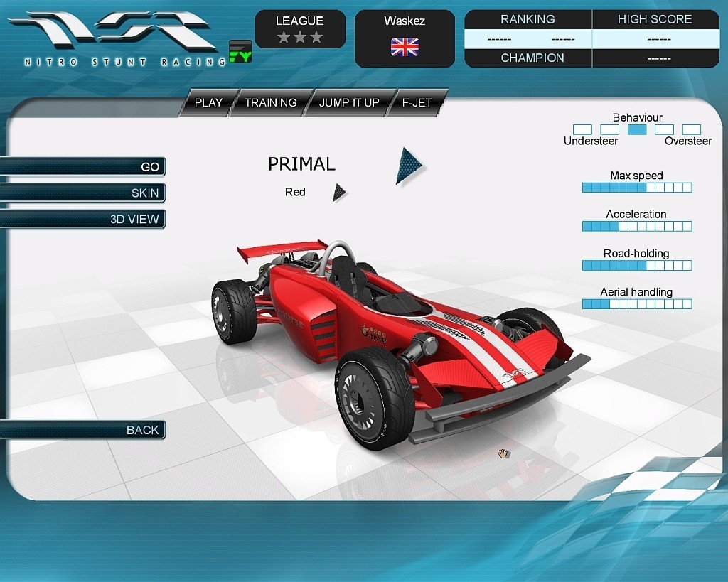Select the highlighted middle Behaviour box
This screenshot has height=582, width=728.
pos(637,129)
